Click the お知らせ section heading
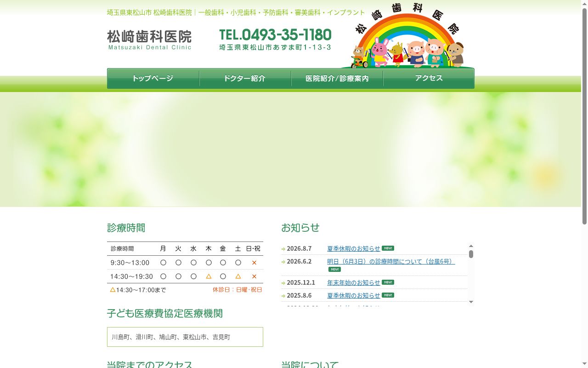 (300, 228)
